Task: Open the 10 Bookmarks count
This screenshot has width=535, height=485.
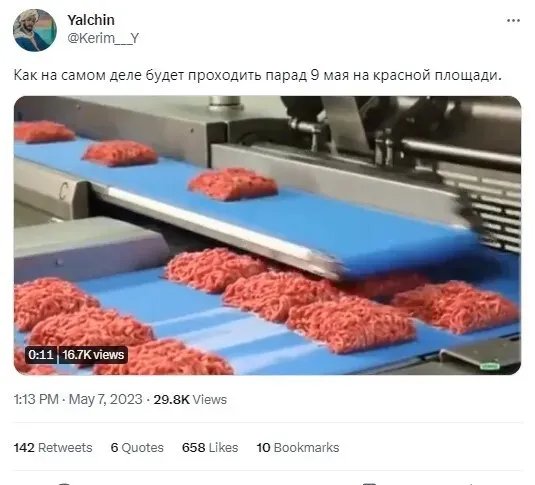Action: (x=298, y=447)
